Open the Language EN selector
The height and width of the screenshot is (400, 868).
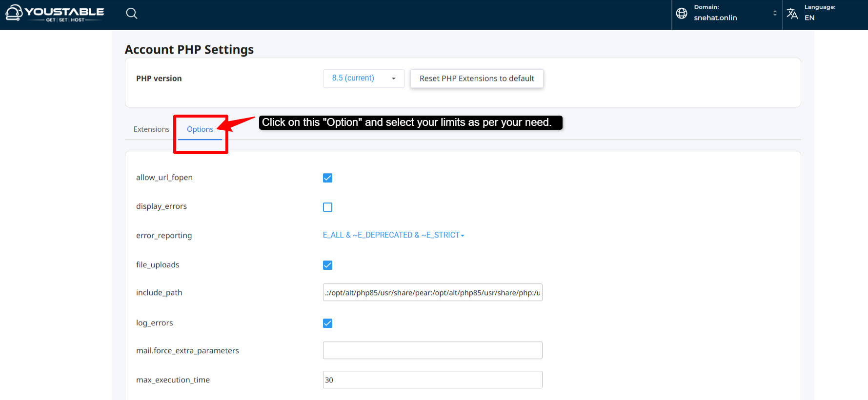click(825, 14)
